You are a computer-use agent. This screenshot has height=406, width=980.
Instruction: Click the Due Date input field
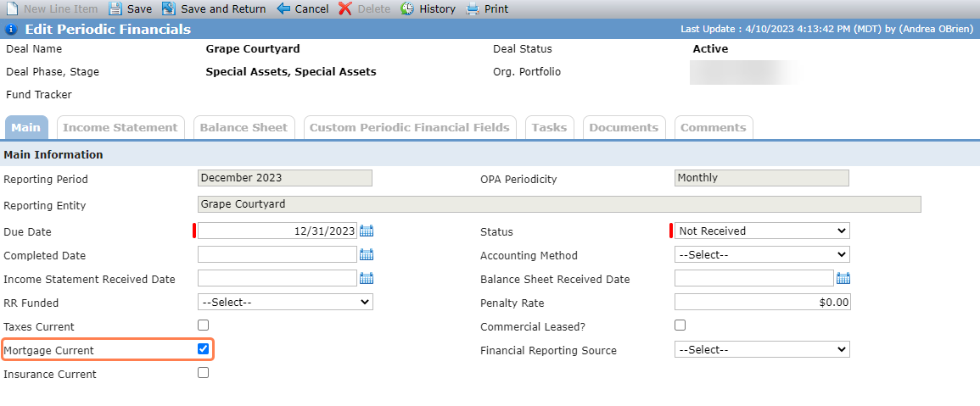[277, 231]
